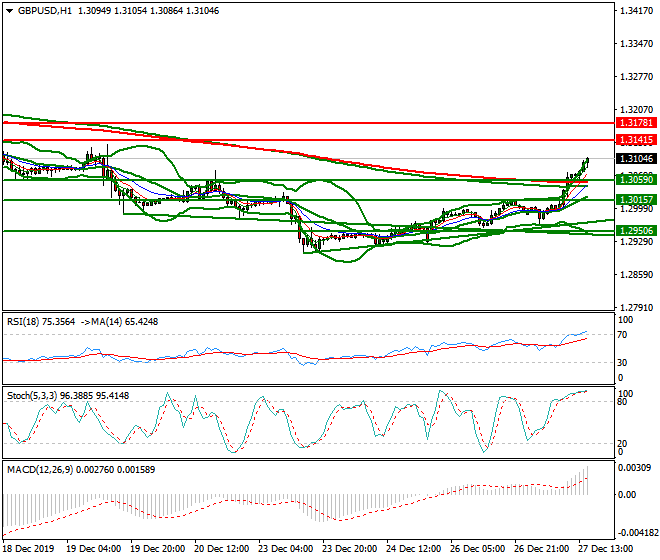Select the 26 Dec 05:00 time axis label
This screenshot has width=660, height=560.
(x=477, y=549)
